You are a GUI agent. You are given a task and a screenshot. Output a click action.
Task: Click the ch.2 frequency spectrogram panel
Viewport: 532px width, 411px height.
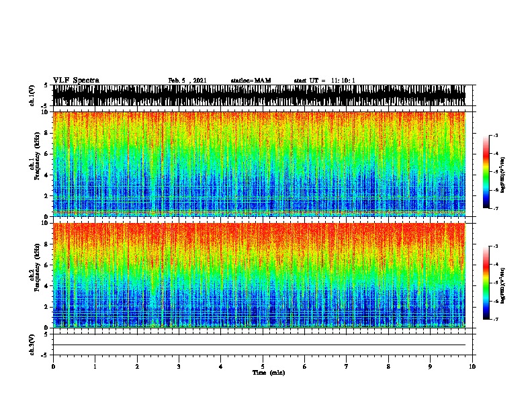pyautogui.click(x=259, y=275)
